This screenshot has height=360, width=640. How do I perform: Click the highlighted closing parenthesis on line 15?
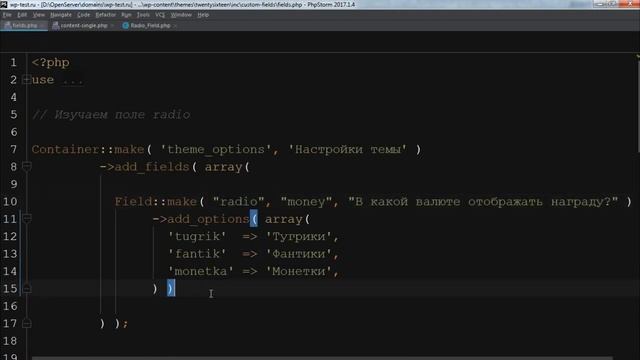[171, 288]
